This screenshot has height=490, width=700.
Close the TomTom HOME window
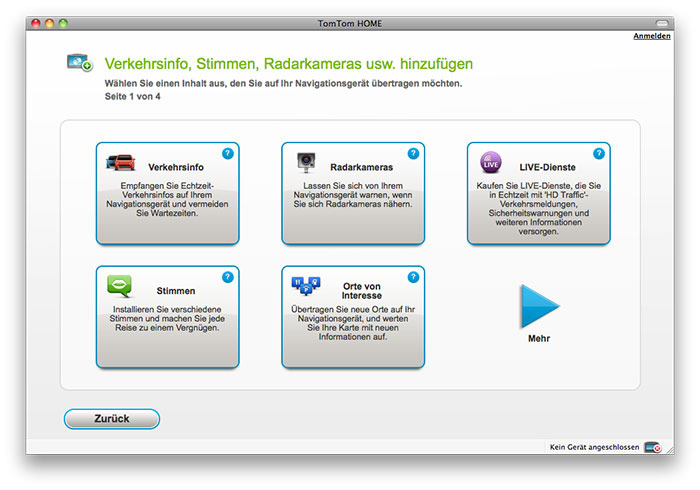click(36, 23)
